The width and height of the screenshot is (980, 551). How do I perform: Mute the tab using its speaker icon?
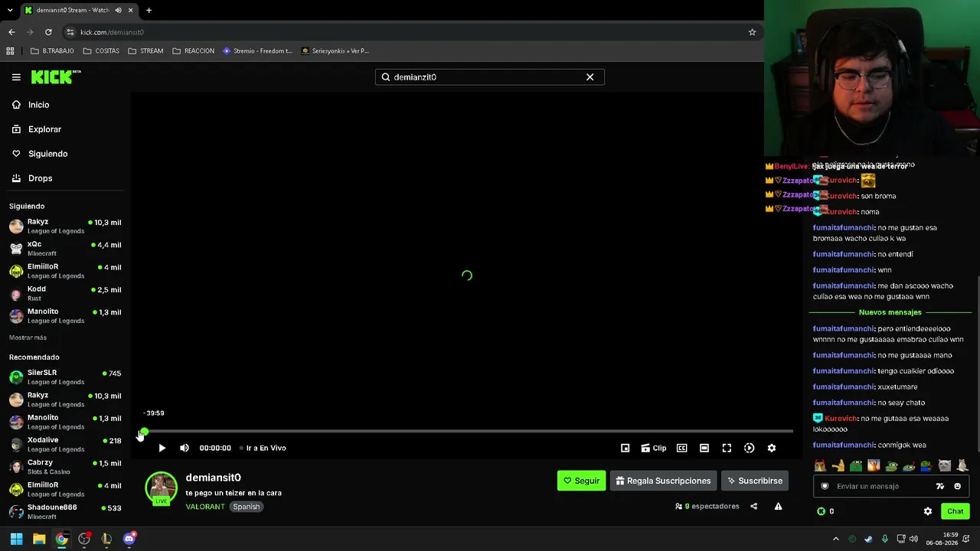[118, 10]
